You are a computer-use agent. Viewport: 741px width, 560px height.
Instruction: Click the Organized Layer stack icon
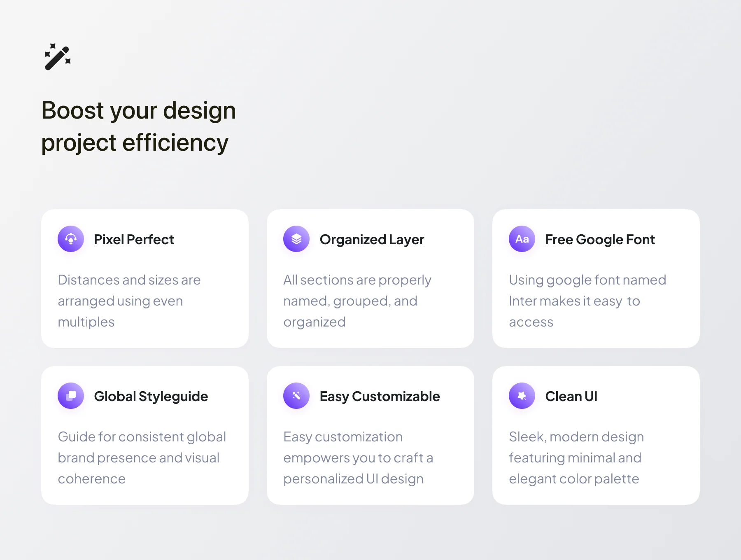click(296, 239)
